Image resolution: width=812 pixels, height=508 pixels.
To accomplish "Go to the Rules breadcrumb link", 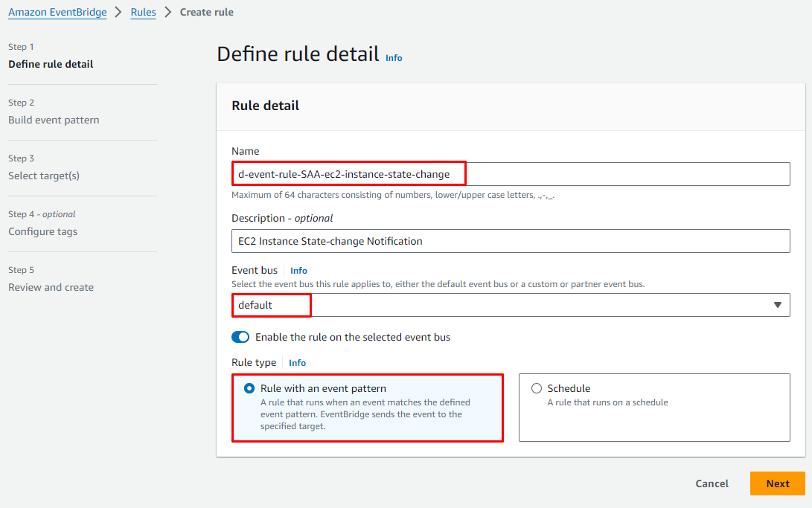I will pos(143,12).
